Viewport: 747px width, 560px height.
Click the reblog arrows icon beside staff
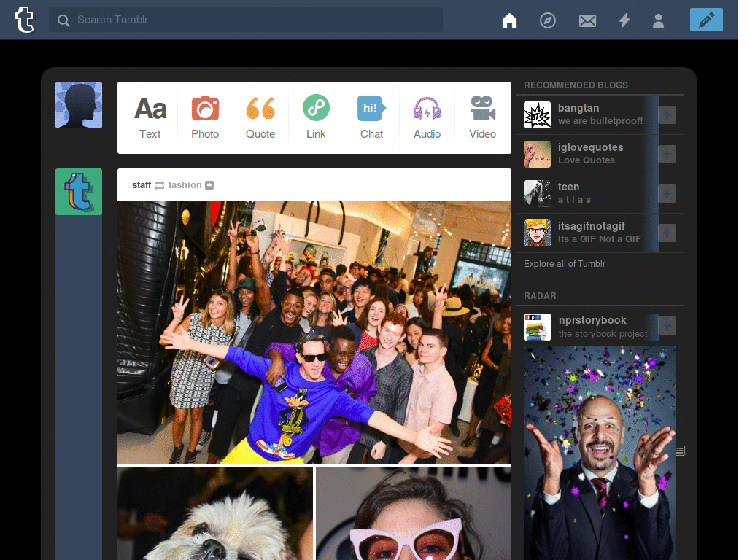160,185
